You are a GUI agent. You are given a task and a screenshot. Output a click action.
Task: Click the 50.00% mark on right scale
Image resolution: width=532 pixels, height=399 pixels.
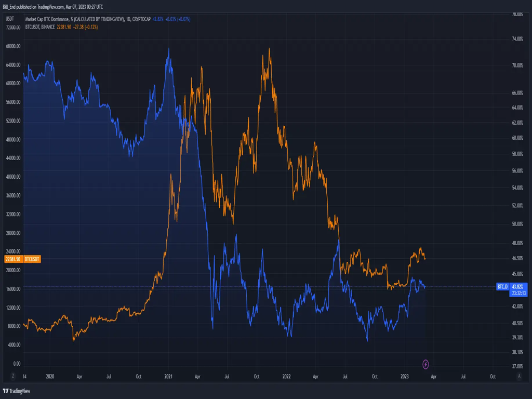pos(517,224)
